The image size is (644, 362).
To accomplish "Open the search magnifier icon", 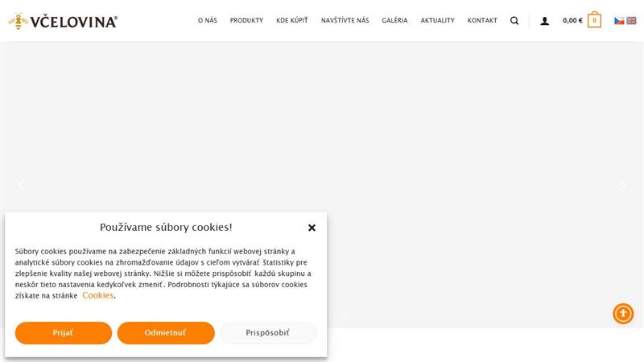I will pyautogui.click(x=514, y=21).
